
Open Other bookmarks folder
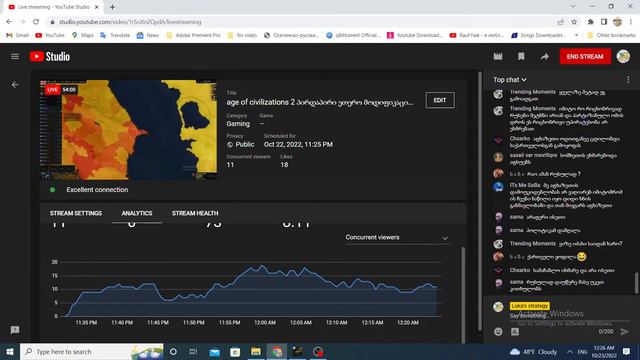click(x=611, y=36)
